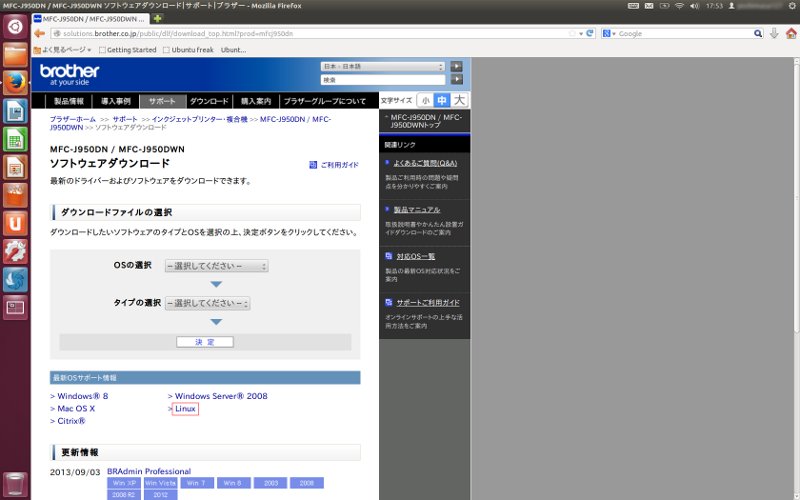The width and height of the screenshot is (800, 500).
Task: Open Ubuntu Dash home launcher icon
Action: coord(15,27)
